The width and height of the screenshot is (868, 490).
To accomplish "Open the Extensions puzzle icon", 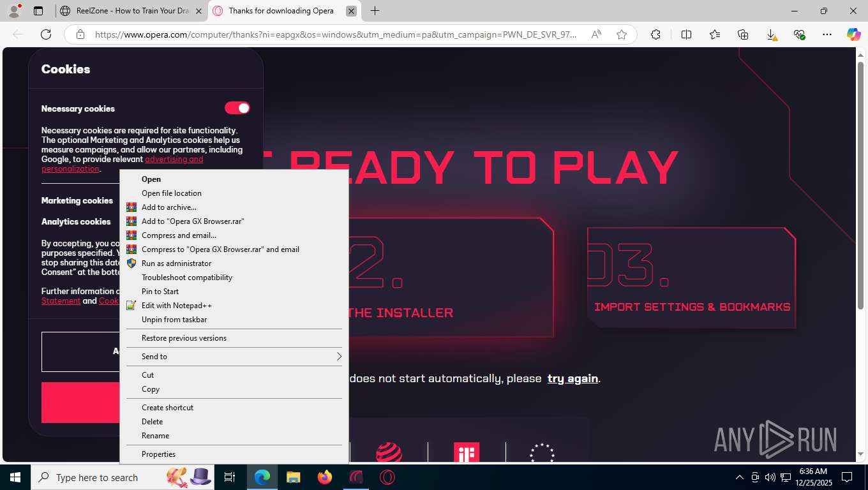I will point(655,34).
